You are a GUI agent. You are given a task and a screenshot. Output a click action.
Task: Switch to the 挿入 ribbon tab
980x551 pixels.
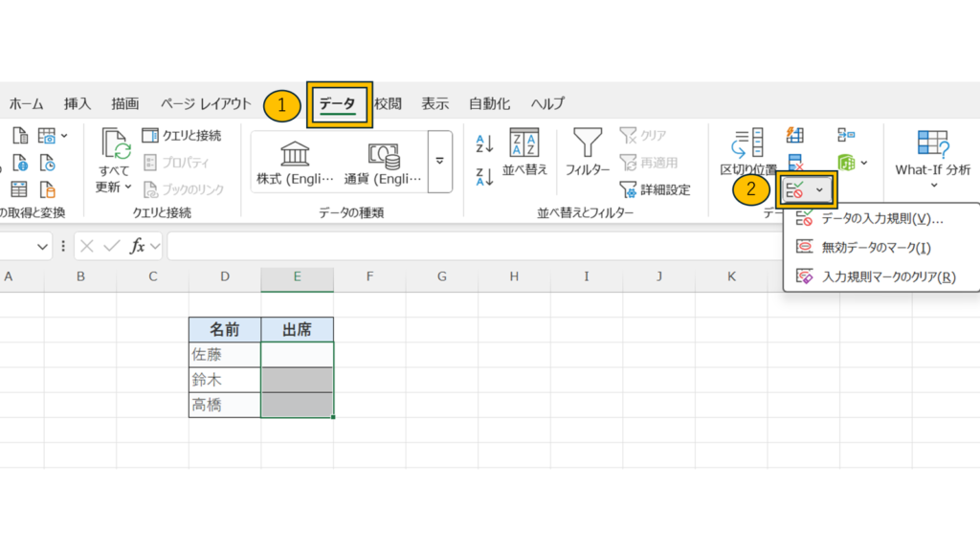coord(78,104)
